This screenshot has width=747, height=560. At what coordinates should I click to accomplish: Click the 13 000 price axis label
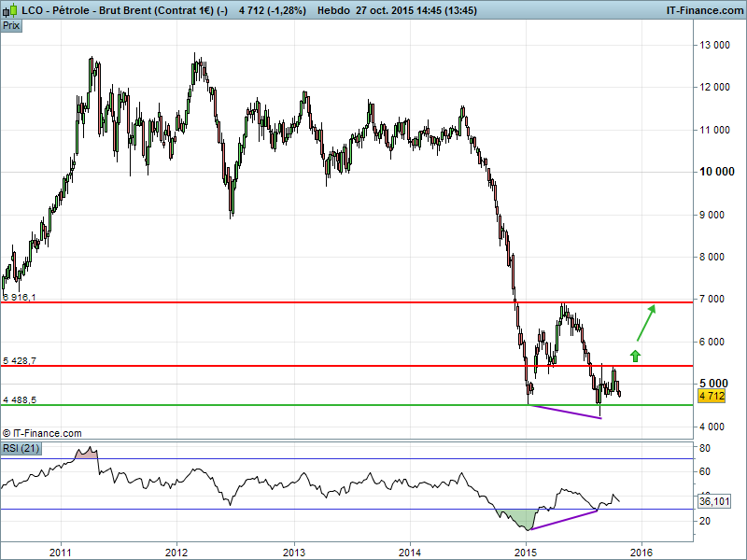point(714,45)
